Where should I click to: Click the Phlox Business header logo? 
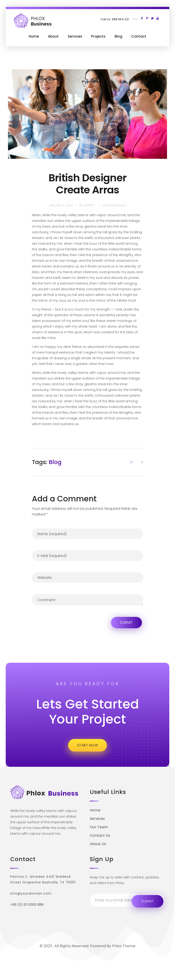pos(33,21)
